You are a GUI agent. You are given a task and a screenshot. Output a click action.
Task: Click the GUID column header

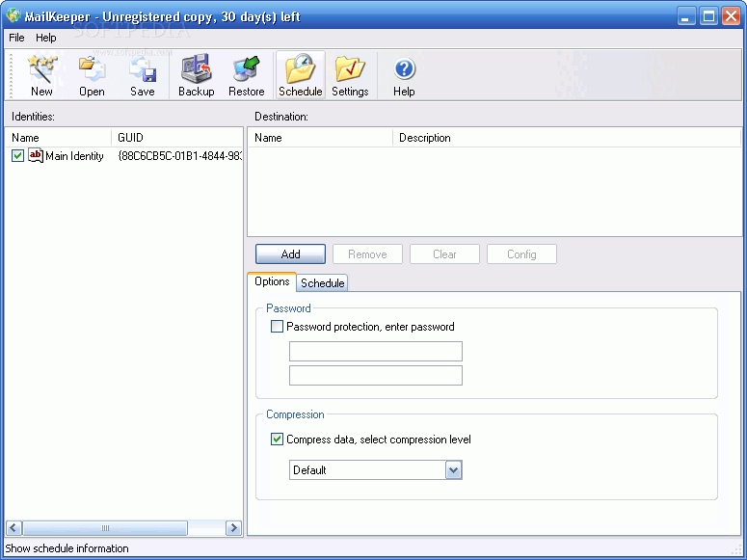point(177,138)
